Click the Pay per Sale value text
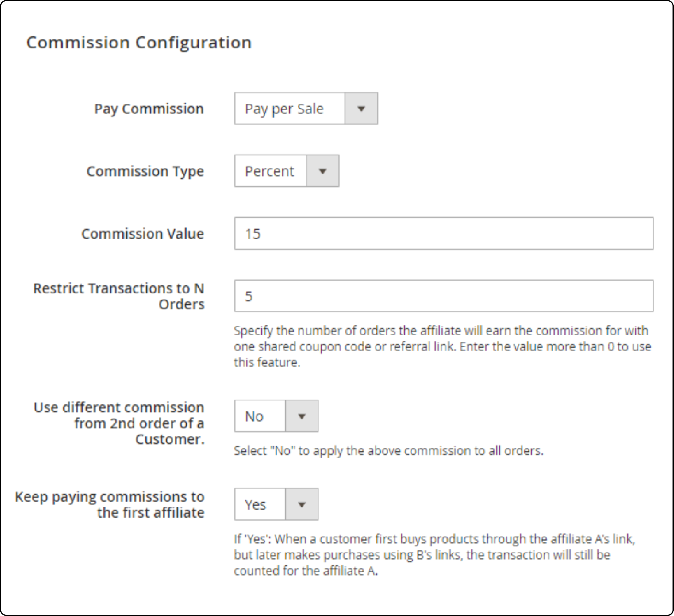 [x=283, y=108]
